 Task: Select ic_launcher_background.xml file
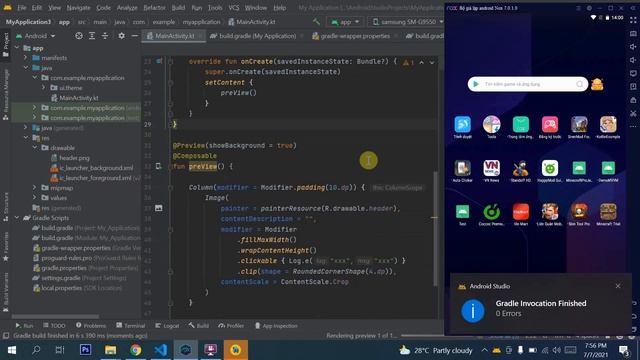[x=92, y=167]
